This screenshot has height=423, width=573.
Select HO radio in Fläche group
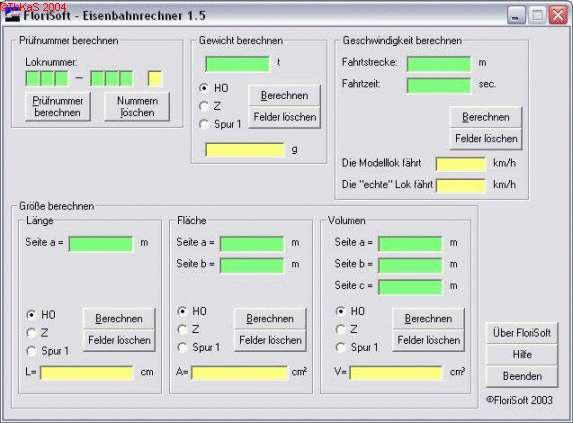click(x=182, y=311)
